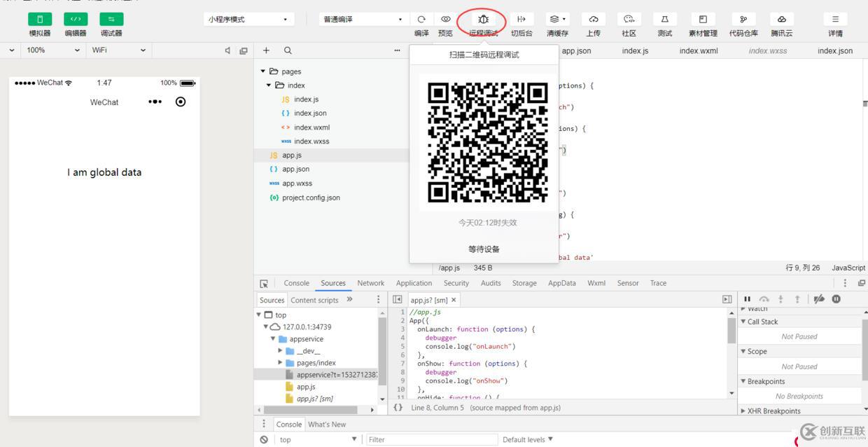Screen dimensions: 868x447
Task: Open the code repository icon
Action: click(743, 20)
